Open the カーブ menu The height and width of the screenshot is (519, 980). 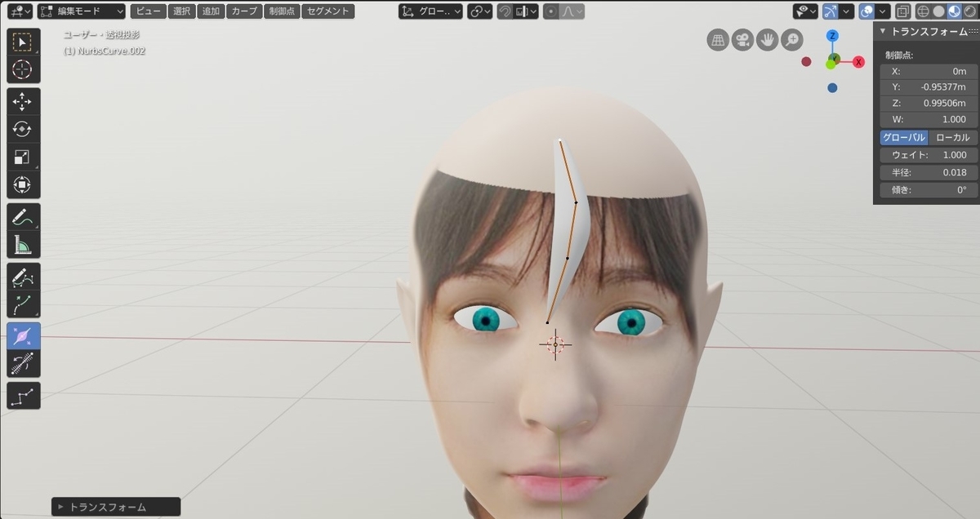243,11
